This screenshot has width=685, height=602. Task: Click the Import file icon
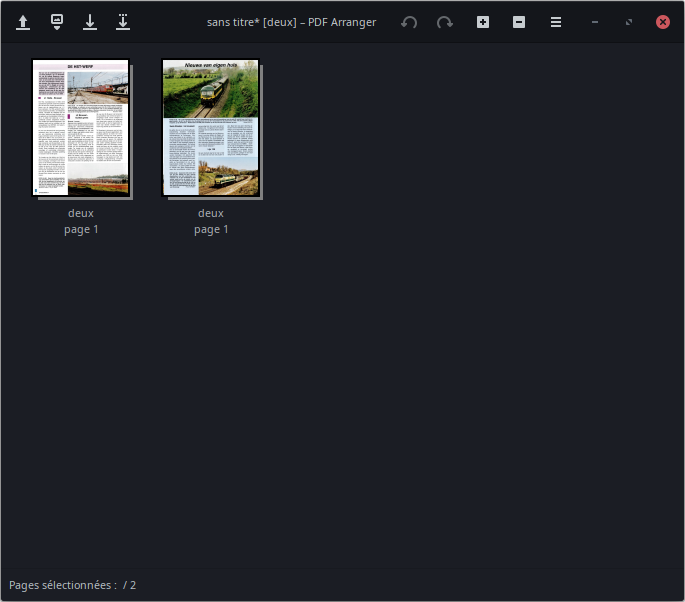point(23,22)
